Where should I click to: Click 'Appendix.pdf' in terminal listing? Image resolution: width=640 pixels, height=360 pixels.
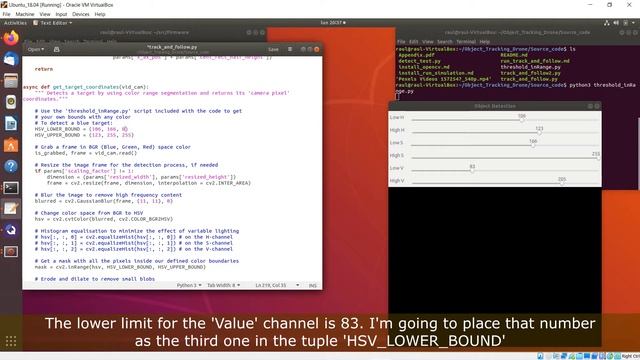pos(416,55)
